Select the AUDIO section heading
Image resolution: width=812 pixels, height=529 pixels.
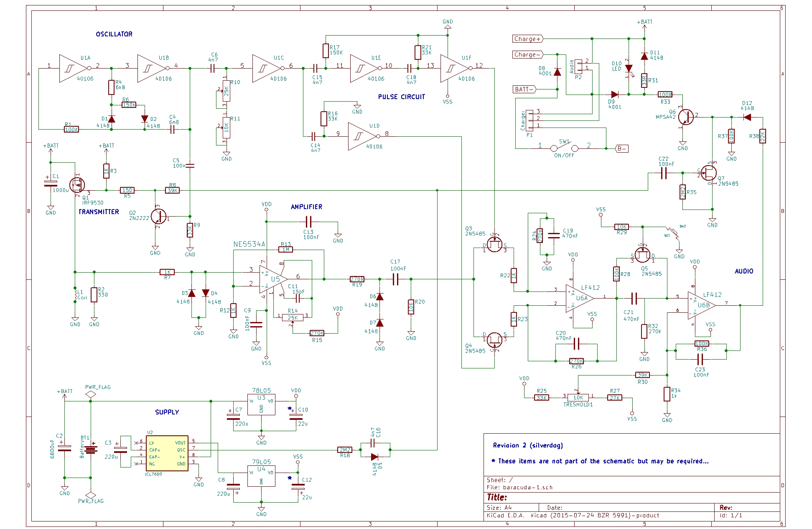point(744,271)
